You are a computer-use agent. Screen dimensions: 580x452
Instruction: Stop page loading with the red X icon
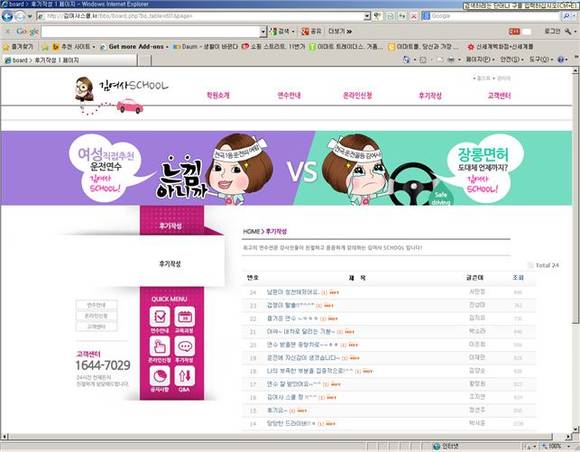pyautogui.click(x=414, y=16)
